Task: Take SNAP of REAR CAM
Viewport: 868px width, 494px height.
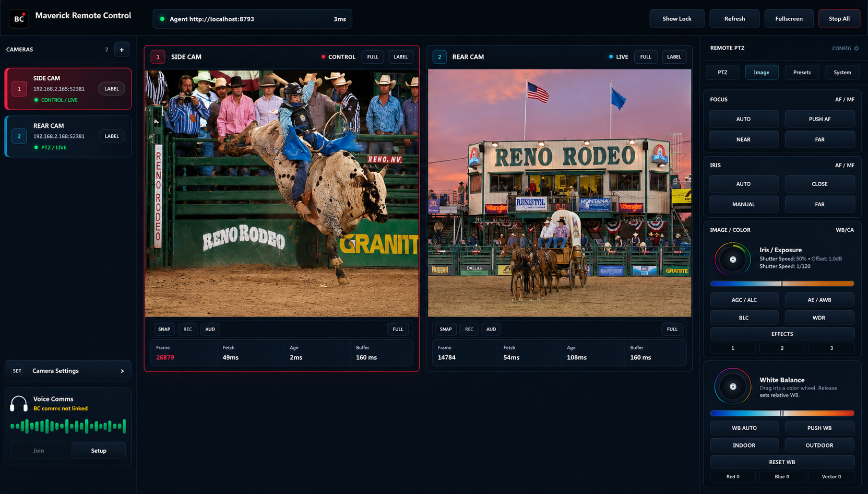Action: (446, 329)
